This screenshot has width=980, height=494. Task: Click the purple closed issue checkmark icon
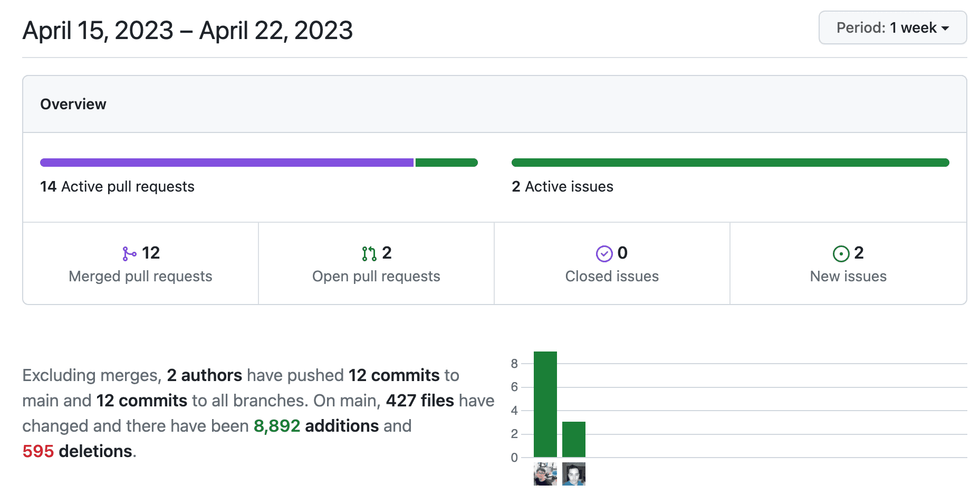pos(604,254)
